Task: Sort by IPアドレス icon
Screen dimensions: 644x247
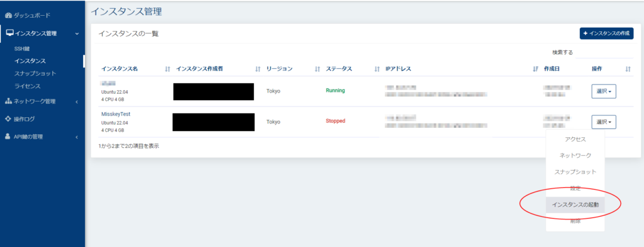Action: point(535,69)
